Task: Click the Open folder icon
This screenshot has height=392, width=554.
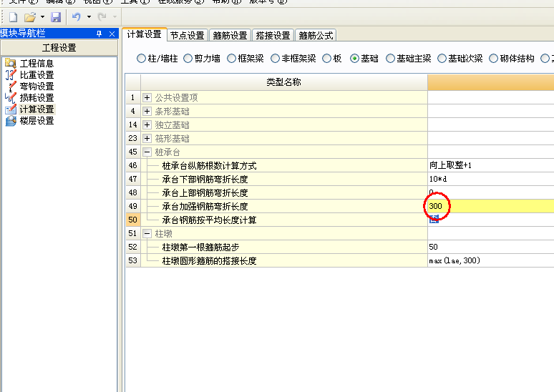Action: tap(30, 17)
